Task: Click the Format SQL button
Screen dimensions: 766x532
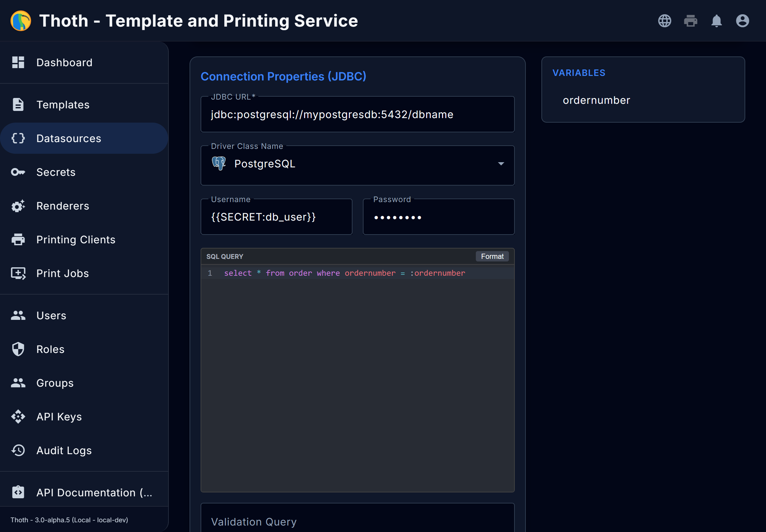Action: tap(492, 256)
